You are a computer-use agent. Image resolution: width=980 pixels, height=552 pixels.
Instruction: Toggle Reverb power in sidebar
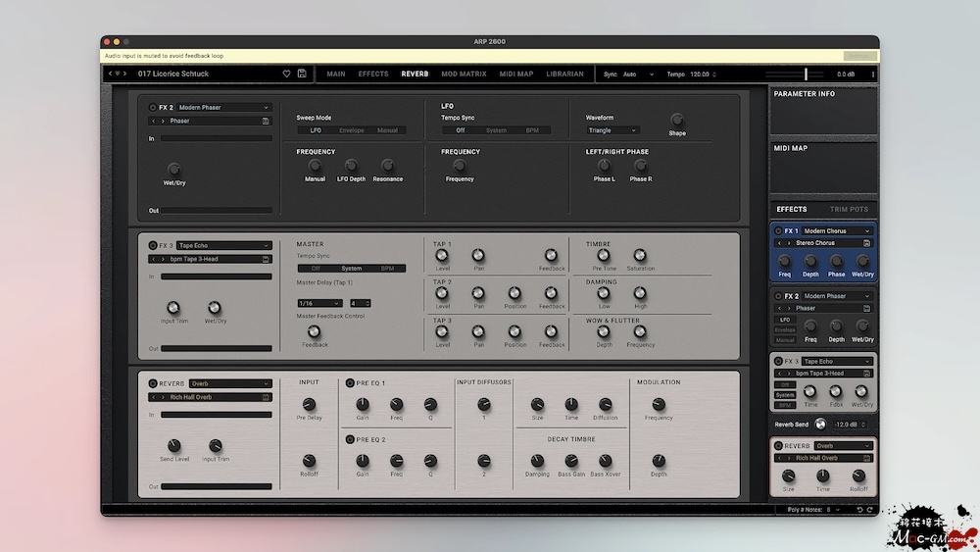tap(778, 446)
